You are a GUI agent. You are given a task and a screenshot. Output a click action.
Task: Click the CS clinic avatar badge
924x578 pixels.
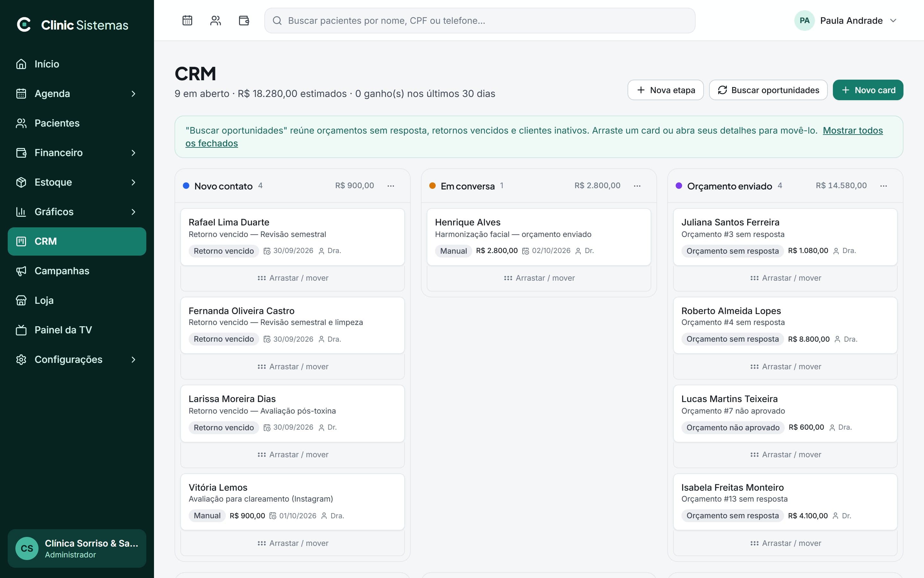(x=27, y=548)
